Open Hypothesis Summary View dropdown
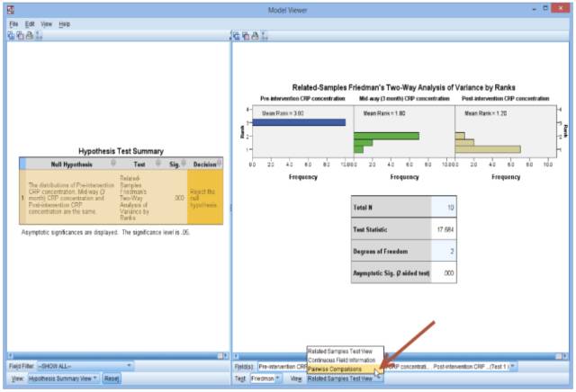This screenshot has height=392, width=576. coord(63,378)
